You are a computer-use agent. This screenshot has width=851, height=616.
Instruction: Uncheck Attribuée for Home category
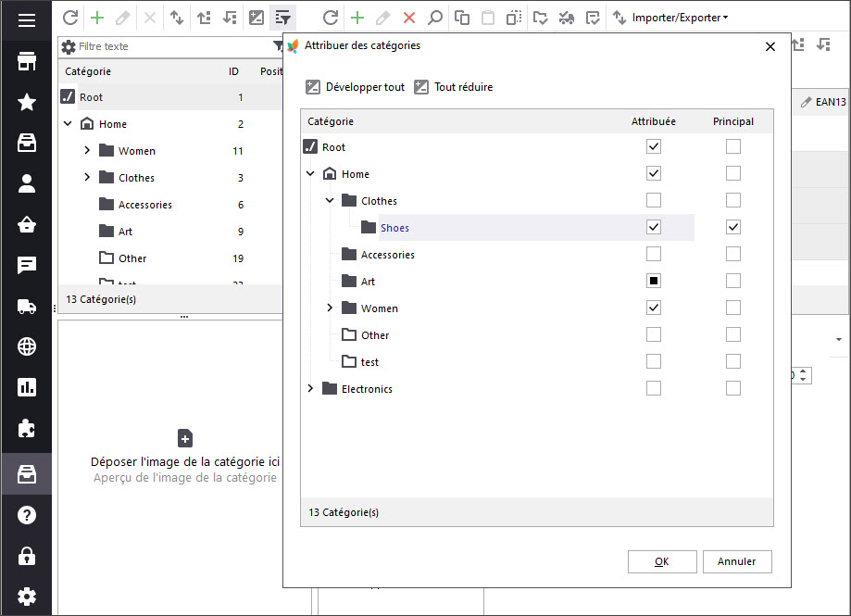(x=654, y=173)
